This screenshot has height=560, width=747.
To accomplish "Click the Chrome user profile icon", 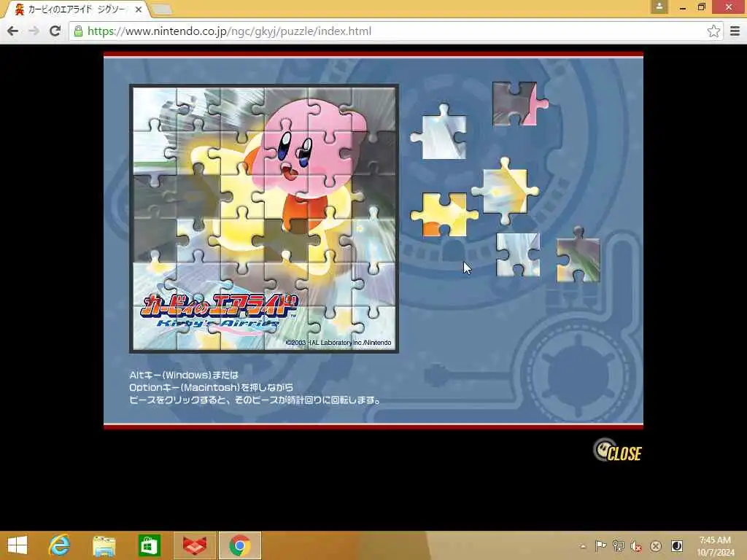I will (659, 7).
